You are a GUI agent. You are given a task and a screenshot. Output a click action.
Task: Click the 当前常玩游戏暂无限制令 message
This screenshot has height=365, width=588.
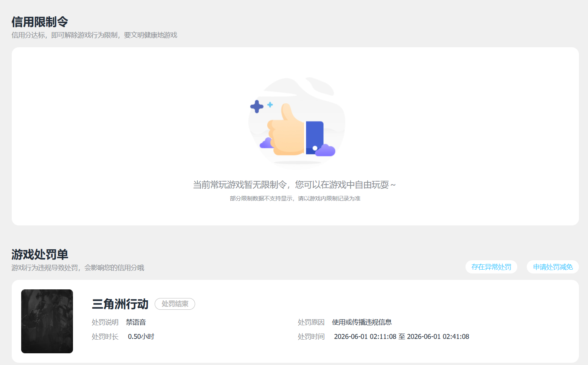pyautogui.click(x=294, y=185)
